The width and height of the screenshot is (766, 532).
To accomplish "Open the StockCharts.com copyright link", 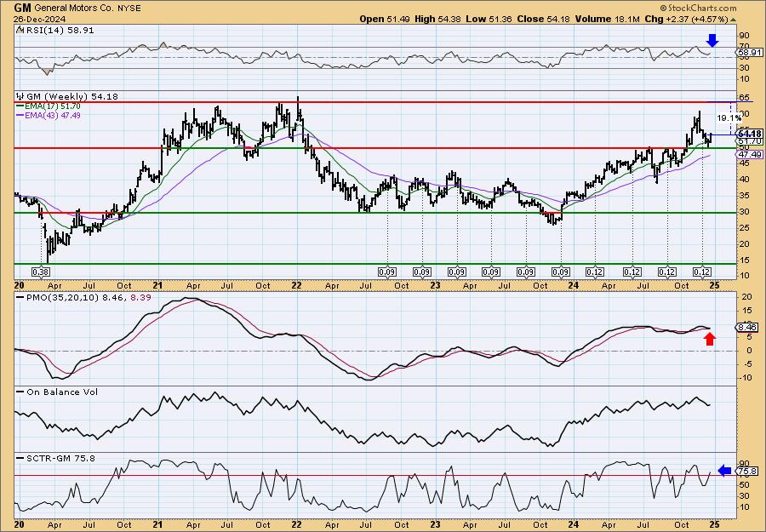I will point(698,8).
